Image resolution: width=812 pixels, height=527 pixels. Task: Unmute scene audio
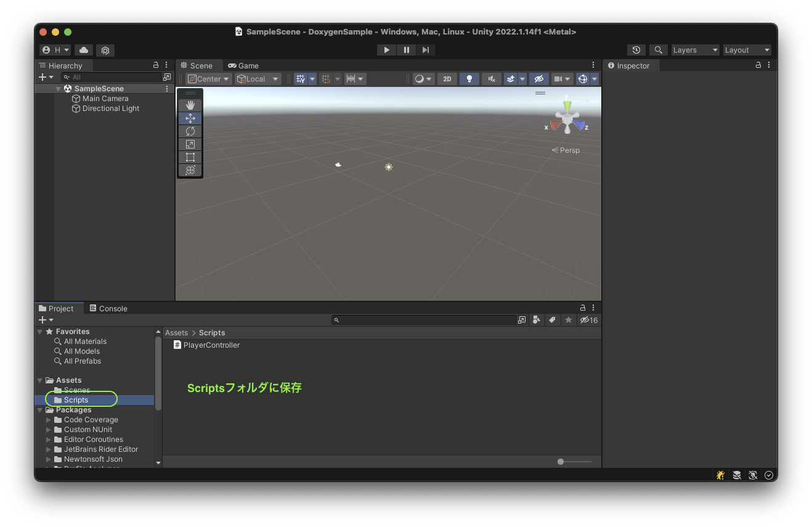tap(491, 78)
